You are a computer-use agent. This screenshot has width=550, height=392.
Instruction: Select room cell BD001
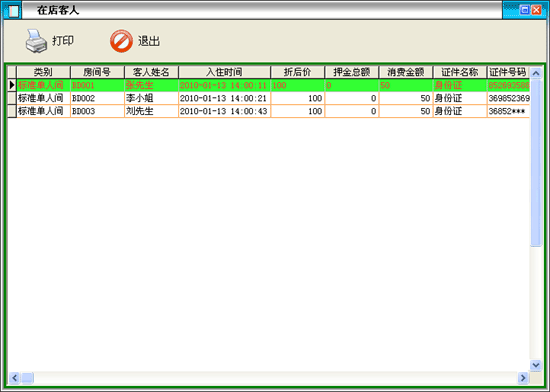(98, 85)
